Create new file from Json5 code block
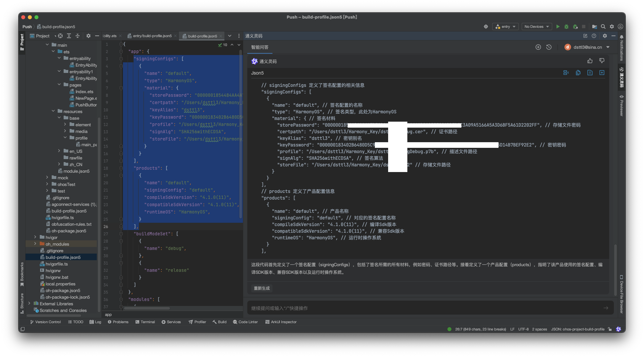 (602, 73)
